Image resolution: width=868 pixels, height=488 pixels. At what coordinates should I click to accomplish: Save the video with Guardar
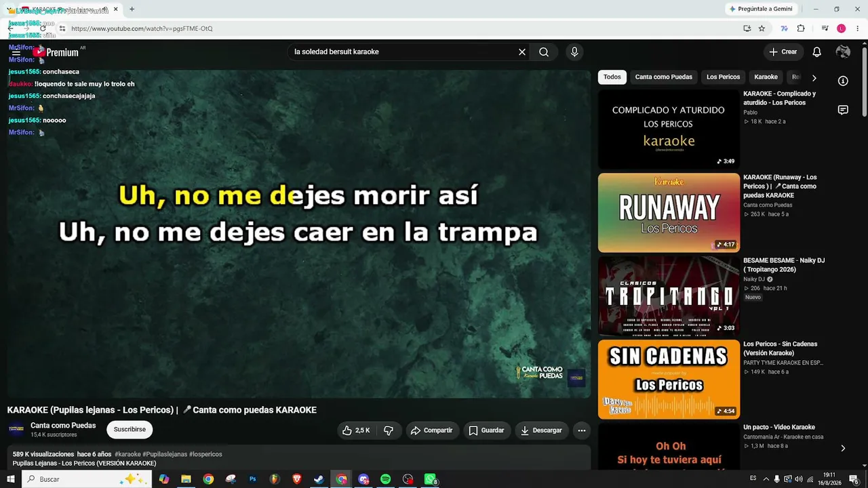click(x=487, y=430)
